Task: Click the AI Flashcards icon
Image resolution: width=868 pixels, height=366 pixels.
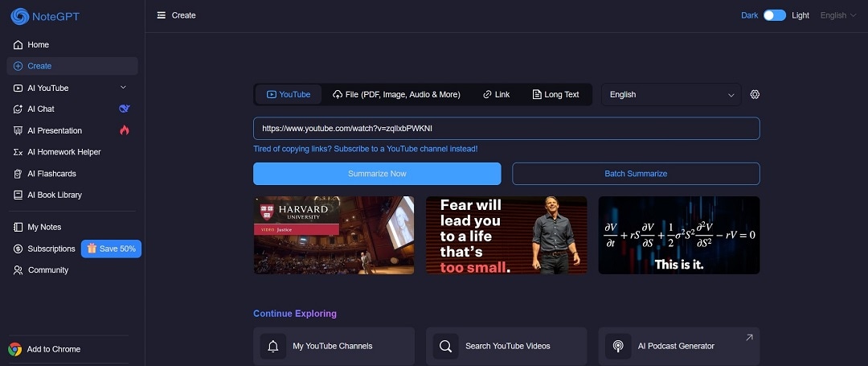Action: (x=18, y=174)
